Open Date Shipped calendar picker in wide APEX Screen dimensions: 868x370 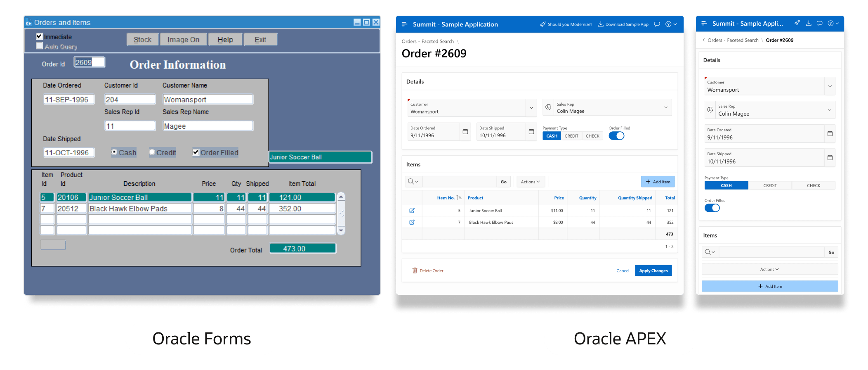531,132
